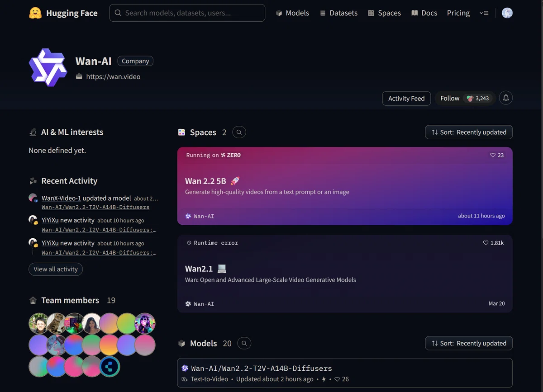Like the Wan 2.2 5B space heart
The width and height of the screenshot is (543, 392).
click(x=493, y=155)
